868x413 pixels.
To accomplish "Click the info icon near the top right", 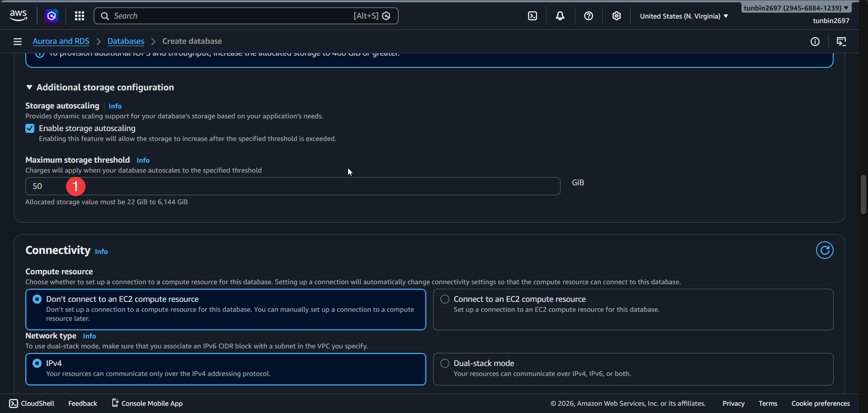I will 816,41.
